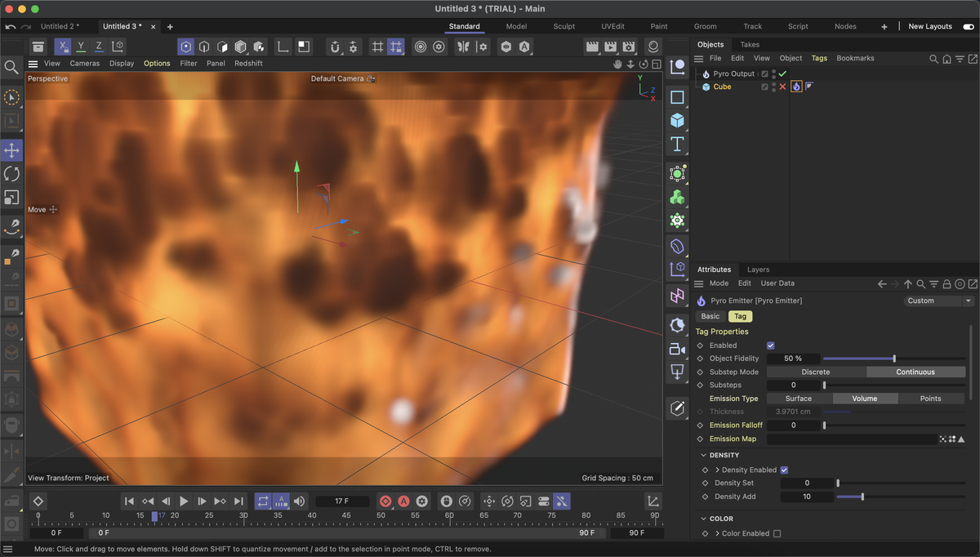This screenshot has height=557, width=980.
Task: Select the Text object tool in the right sidebar
Action: click(677, 144)
